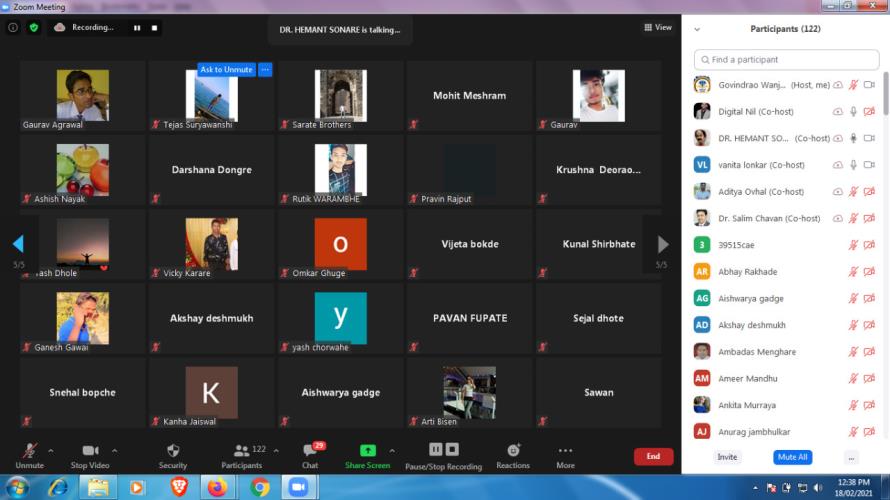890x500 pixels.
Task: Click cloud recording icon for Digital Nil
Action: click(838, 112)
